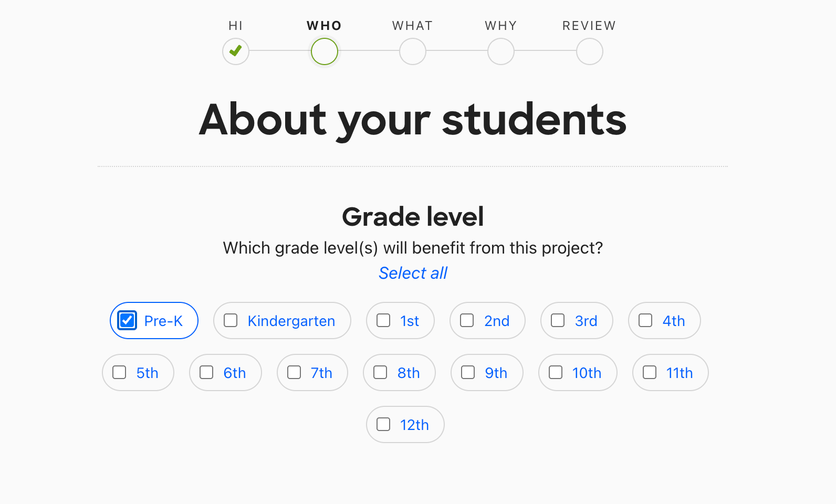Check the Kindergarten grade checkbox
This screenshot has height=504, width=836.
231,320
